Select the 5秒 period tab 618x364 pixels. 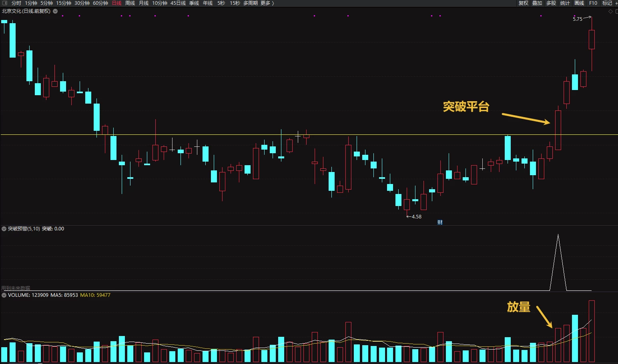coord(221,3)
